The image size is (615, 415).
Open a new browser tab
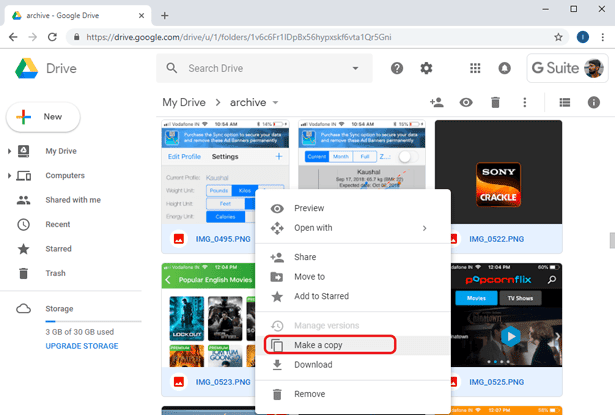tap(165, 16)
